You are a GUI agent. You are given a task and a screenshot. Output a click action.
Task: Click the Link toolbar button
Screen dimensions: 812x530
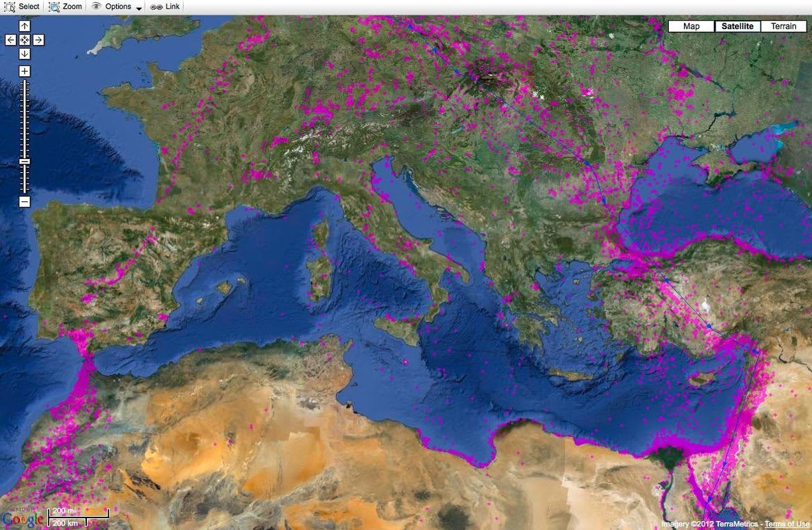click(x=165, y=7)
